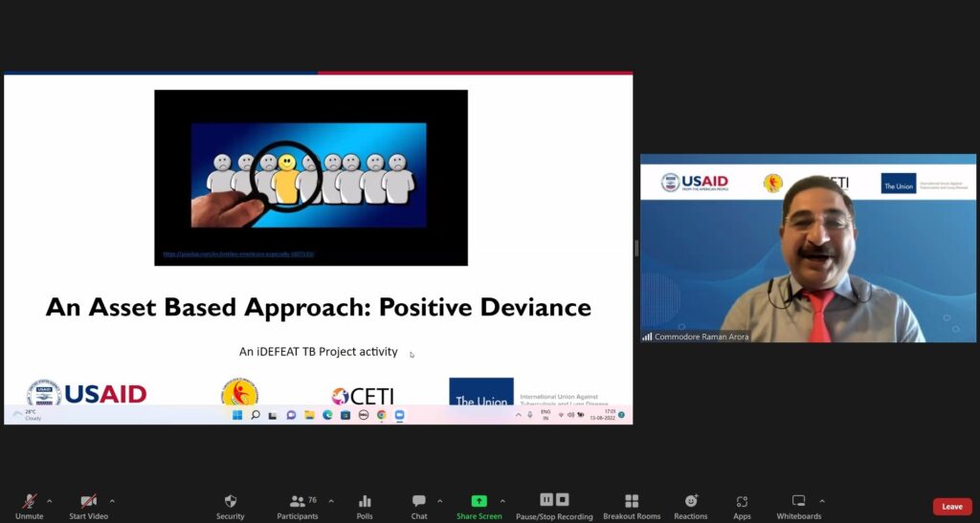Pause the recording
980x523 pixels.
point(546,499)
